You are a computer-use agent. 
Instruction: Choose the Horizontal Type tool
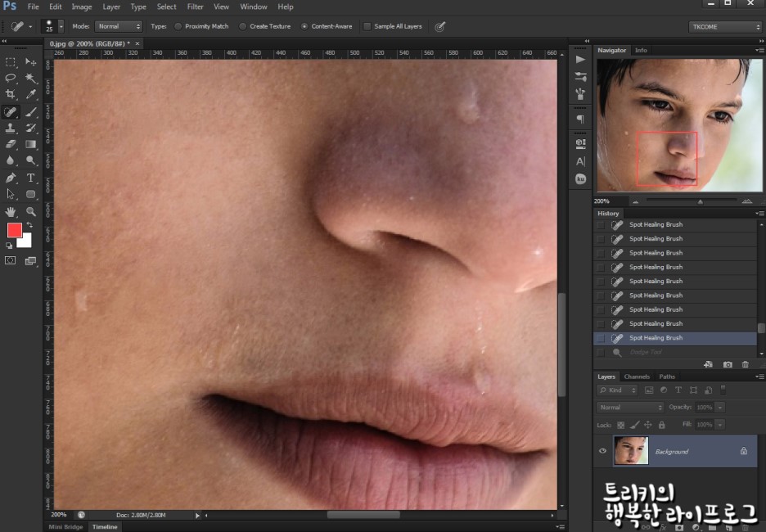[x=31, y=178]
